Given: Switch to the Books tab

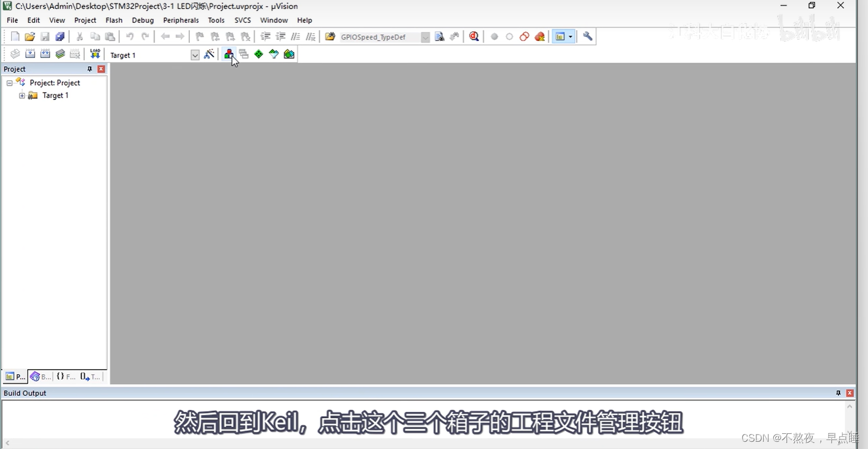Looking at the screenshot, I should (40, 376).
